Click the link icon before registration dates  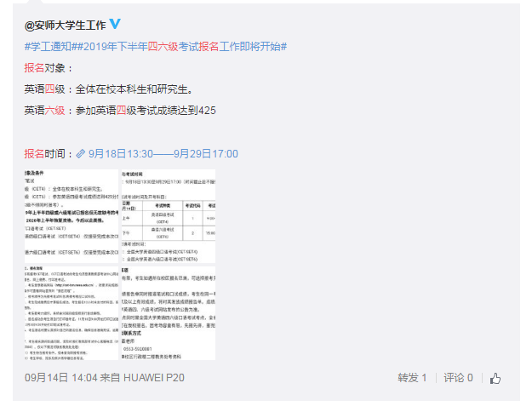click(x=81, y=154)
